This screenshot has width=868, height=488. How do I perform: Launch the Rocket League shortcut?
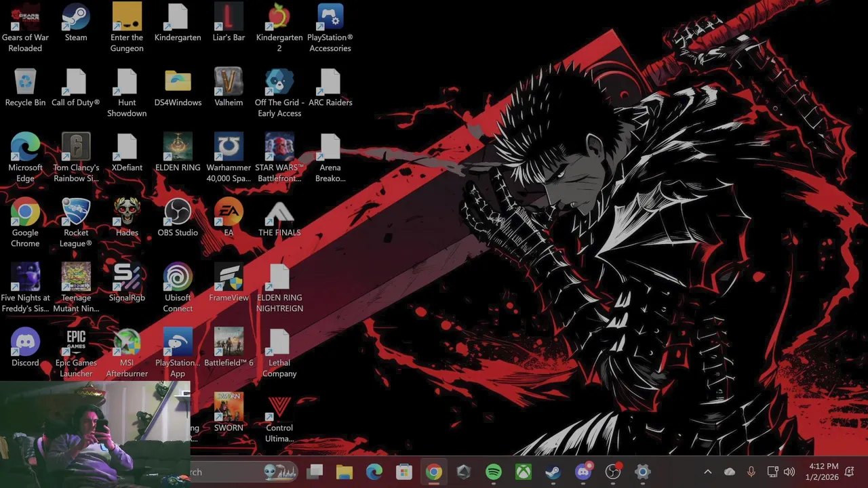[76, 223]
